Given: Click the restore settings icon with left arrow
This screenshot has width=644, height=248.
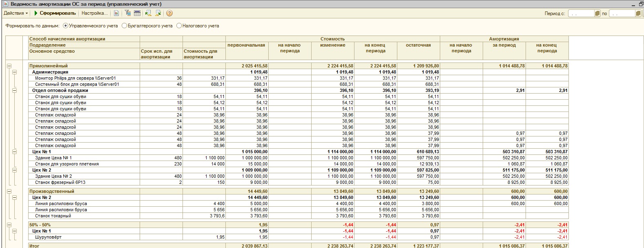Looking at the screenshot, I should tap(148, 13).
